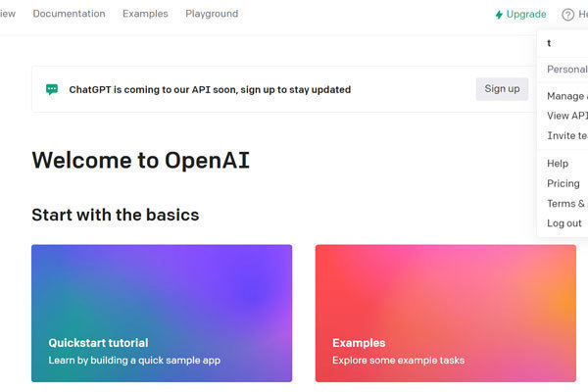Open the Examples gradient card
This screenshot has height=392, width=588.
pyautogui.click(x=446, y=314)
